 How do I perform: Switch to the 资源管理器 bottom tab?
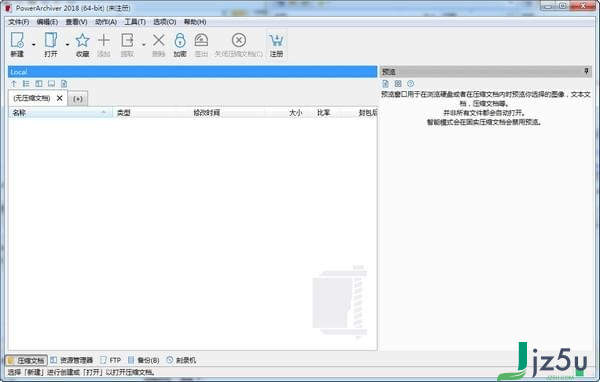tap(72, 360)
